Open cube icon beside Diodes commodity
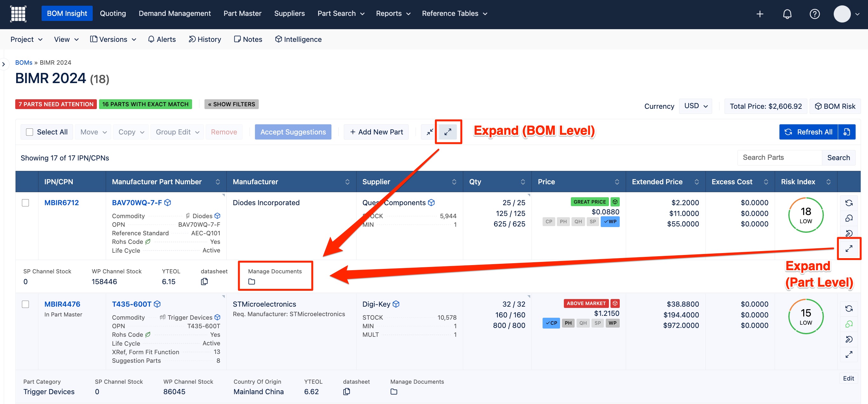 tap(217, 216)
